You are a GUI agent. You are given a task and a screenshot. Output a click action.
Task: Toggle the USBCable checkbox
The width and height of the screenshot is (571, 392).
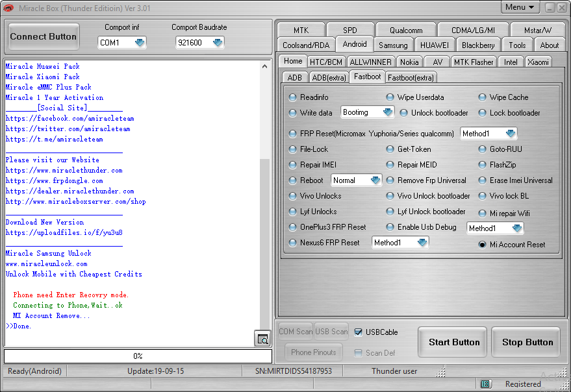(x=359, y=332)
